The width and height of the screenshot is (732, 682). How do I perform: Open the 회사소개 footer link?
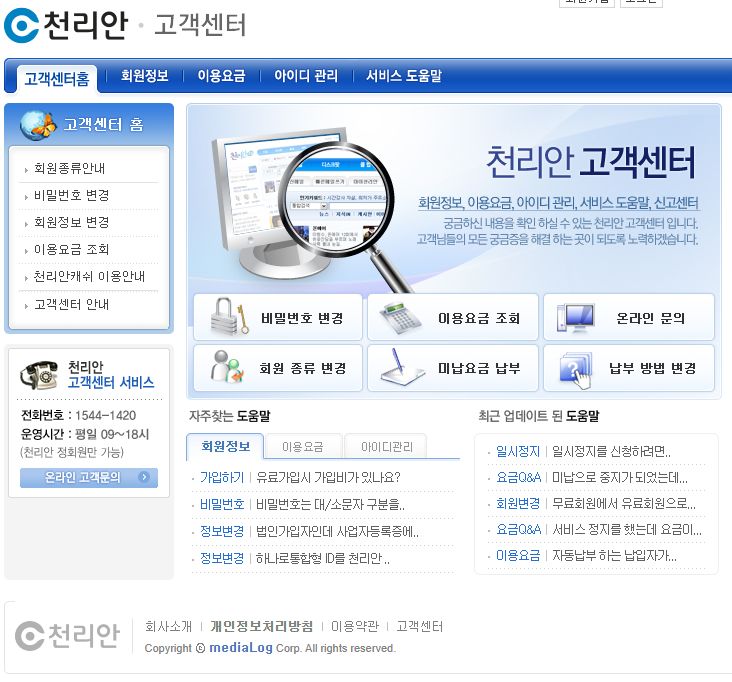(x=169, y=626)
